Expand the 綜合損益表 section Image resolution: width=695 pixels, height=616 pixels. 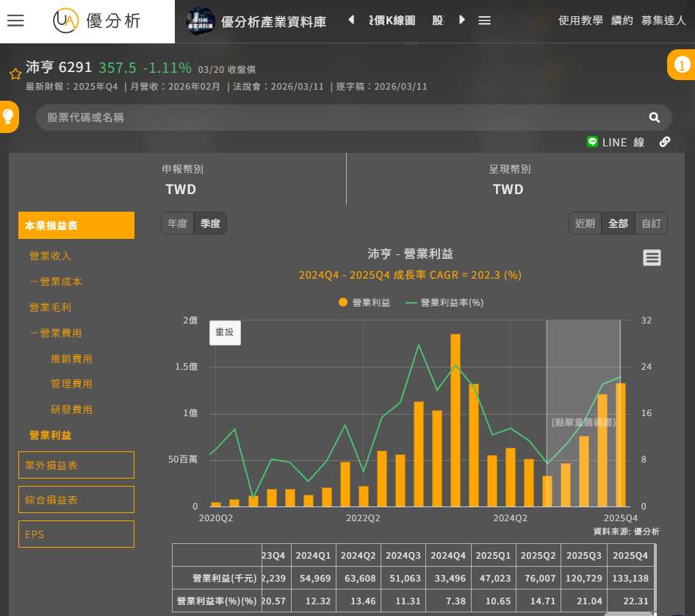coord(76,500)
